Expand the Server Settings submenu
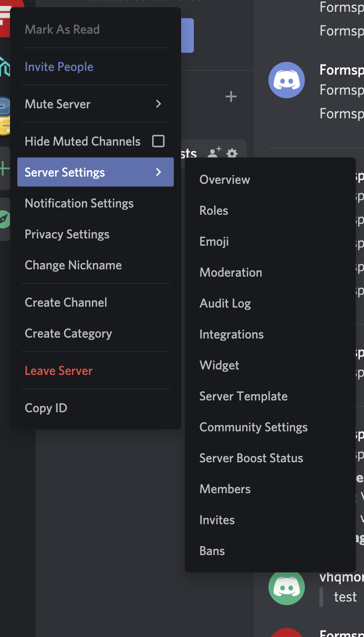This screenshot has height=637, width=364. [95, 172]
